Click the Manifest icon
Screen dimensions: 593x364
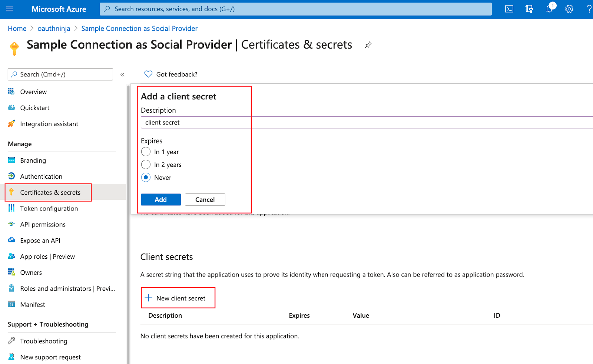click(11, 304)
